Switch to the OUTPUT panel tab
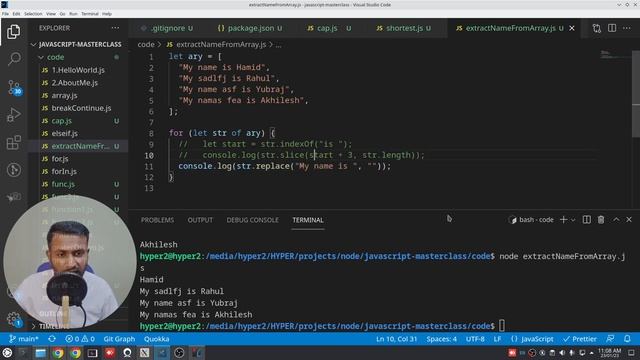This screenshot has height=360, width=640. (x=200, y=220)
